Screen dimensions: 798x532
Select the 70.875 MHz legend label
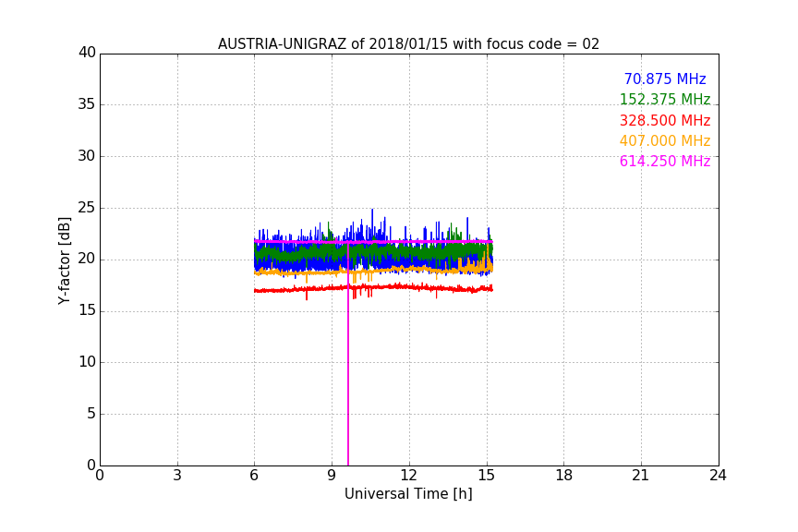pyautogui.click(x=665, y=79)
